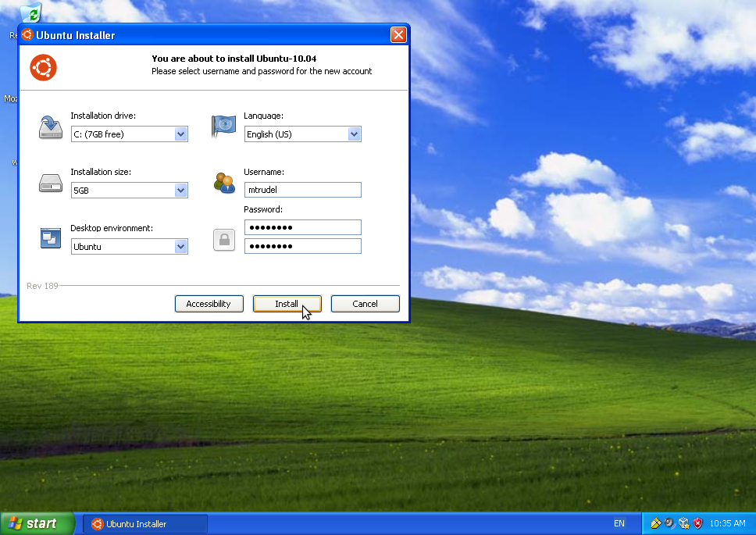Close the Ubuntu Installer window
Image resolution: width=756 pixels, height=535 pixels.
pos(398,34)
